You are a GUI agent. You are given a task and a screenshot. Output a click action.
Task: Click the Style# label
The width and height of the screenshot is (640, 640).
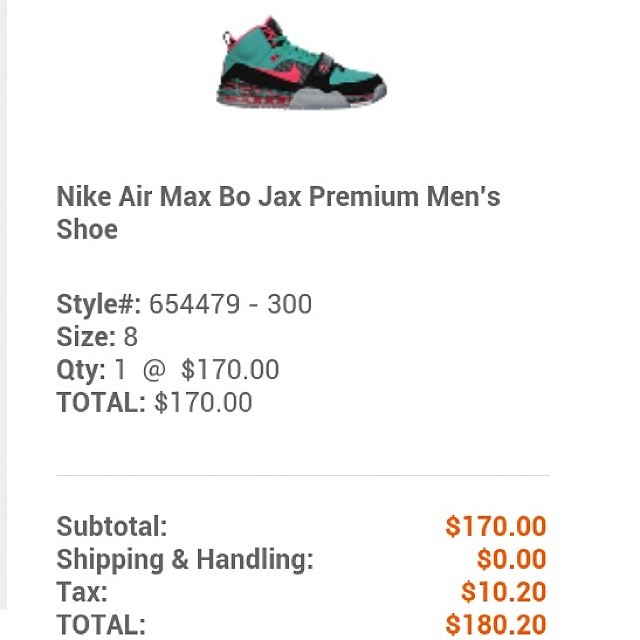[x=99, y=304]
